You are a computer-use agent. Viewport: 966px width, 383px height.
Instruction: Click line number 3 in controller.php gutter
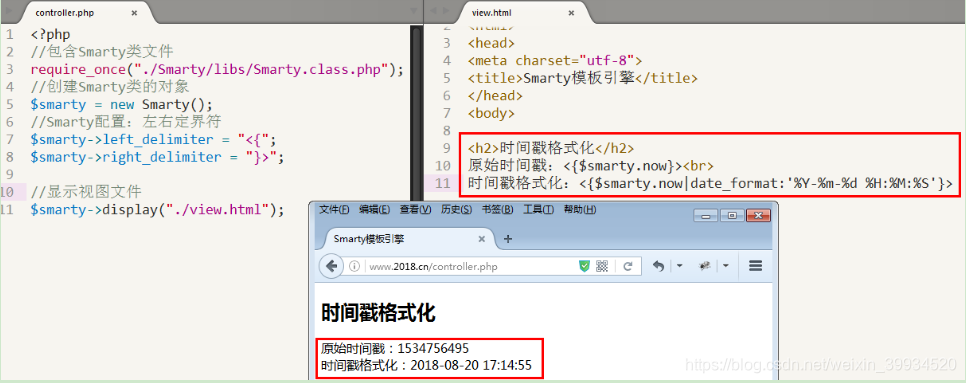[x=10, y=69]
